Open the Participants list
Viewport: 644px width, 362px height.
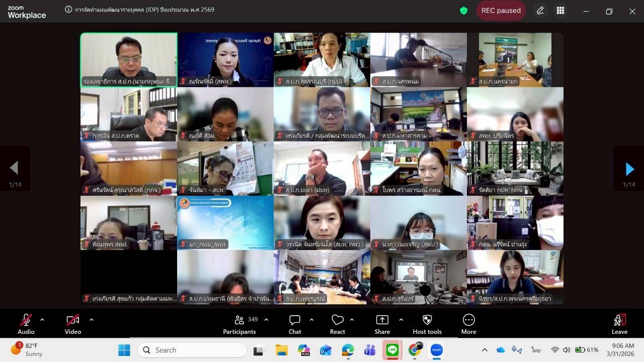[240, 324]
